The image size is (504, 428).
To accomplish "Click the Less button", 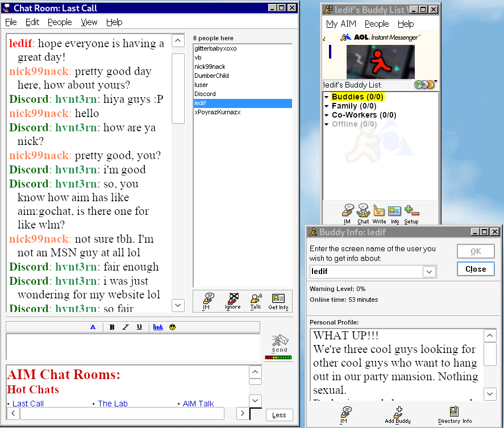I will (279, 415).
